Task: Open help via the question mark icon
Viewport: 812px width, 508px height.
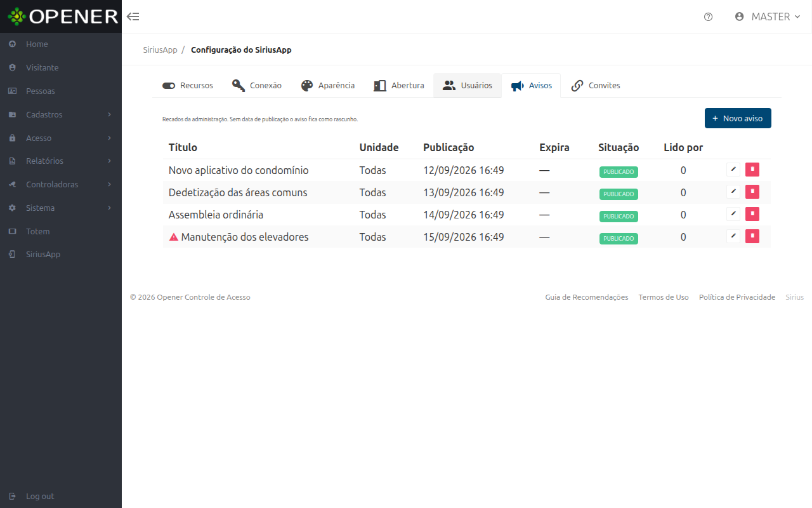Action: tap(709, 17)
